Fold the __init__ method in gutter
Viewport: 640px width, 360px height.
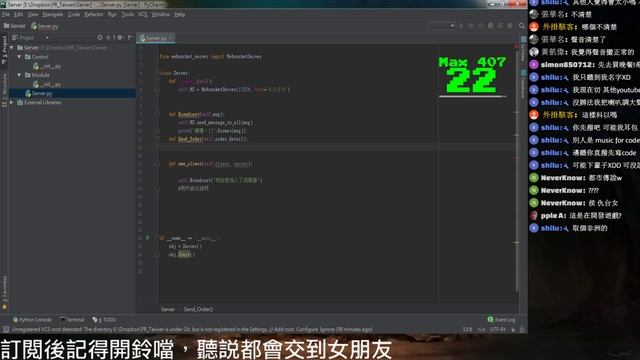(x=157, y=81)
